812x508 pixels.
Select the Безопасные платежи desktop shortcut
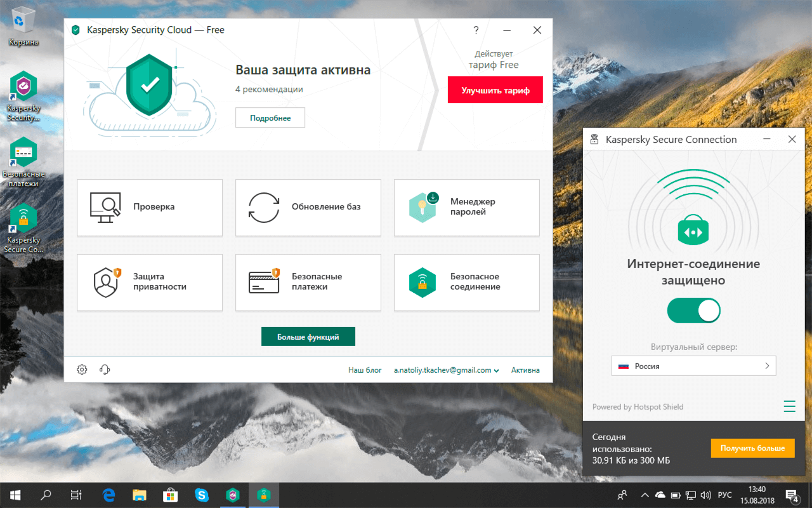pyautogui.click(x=23, y=162)
